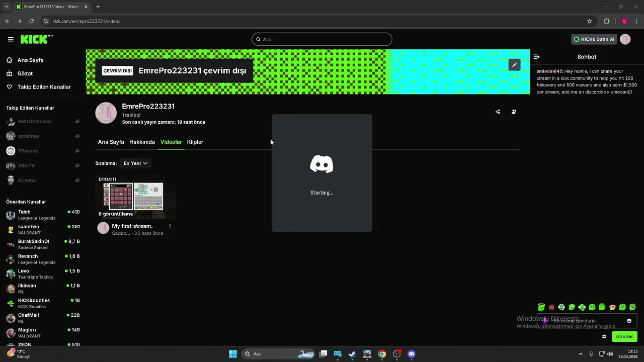The height and width of the screenshot is (362, 644).
Task: Open Steam from the taskbar
Action: (352, 354)
